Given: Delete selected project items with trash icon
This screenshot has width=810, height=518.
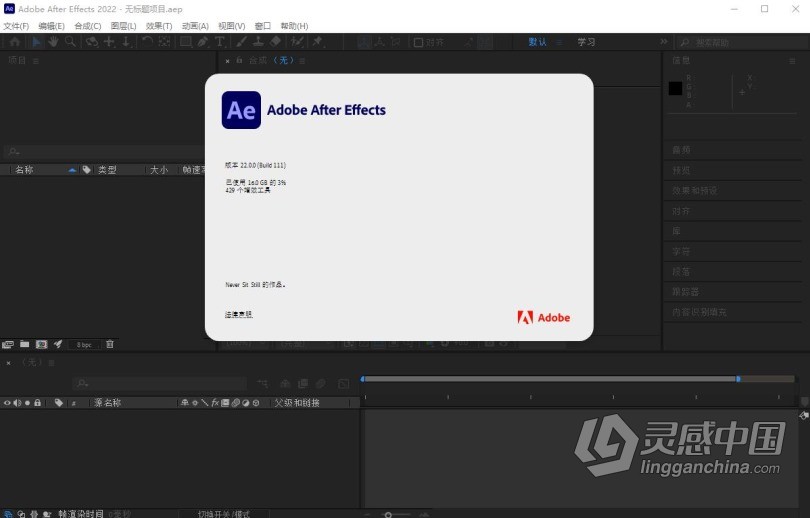Looking at the screenshot, I should click(x=110, y=344).
